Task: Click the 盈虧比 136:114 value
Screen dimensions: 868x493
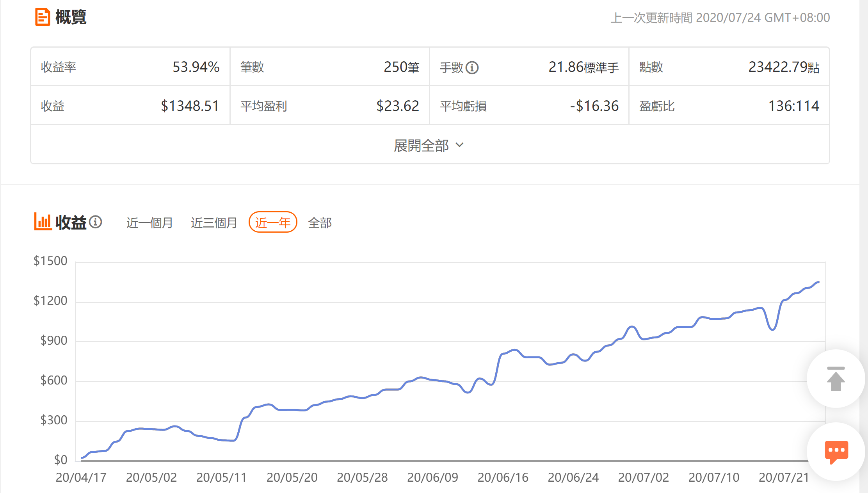Action: pyautogui.click(x=793, y=106)
